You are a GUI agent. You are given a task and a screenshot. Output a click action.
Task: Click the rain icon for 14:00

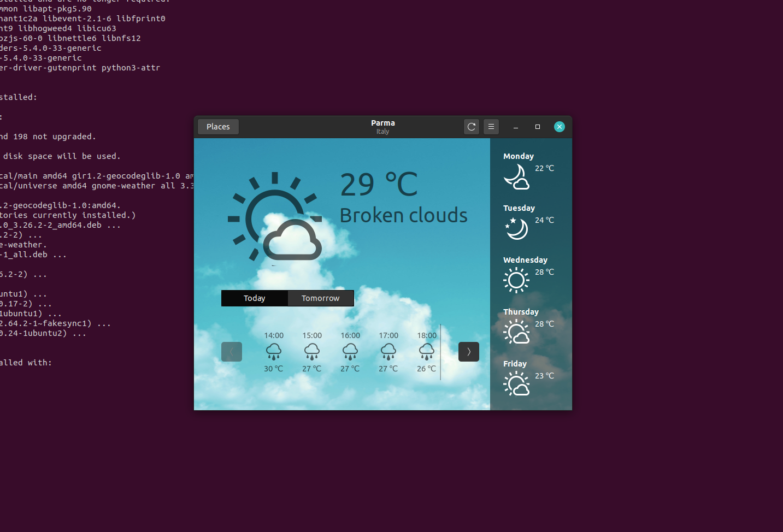(273, 352)
